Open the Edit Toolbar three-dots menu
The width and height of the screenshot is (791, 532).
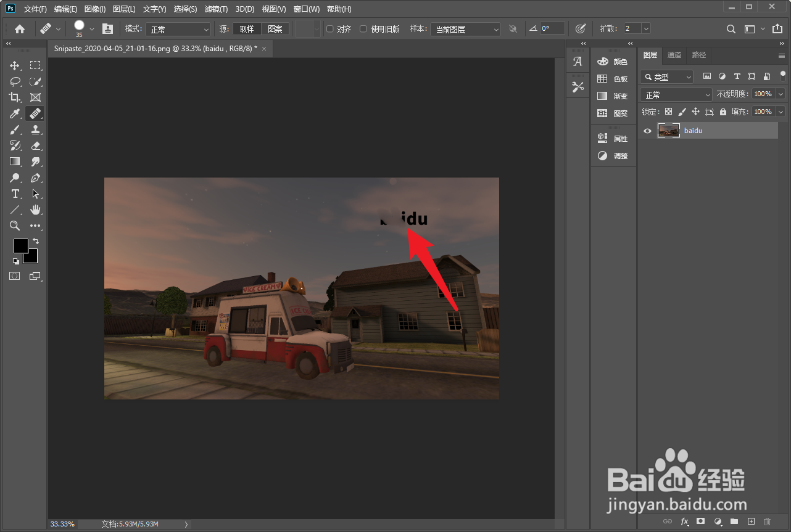pyautogui.click(x=35, y=226)
